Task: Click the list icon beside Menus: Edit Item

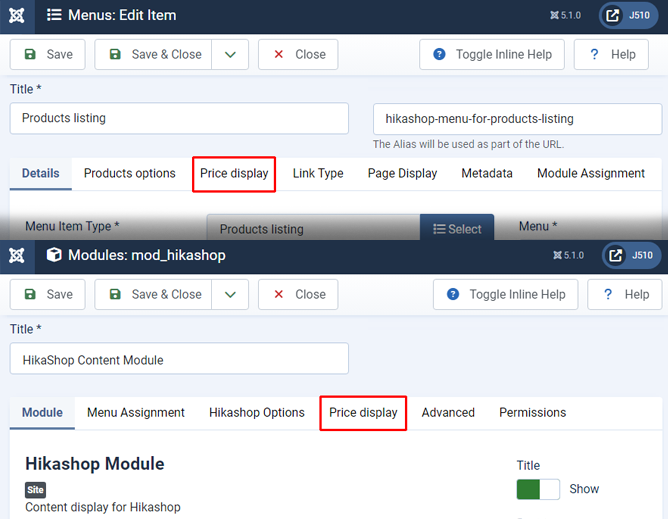Action: [54, 15]
